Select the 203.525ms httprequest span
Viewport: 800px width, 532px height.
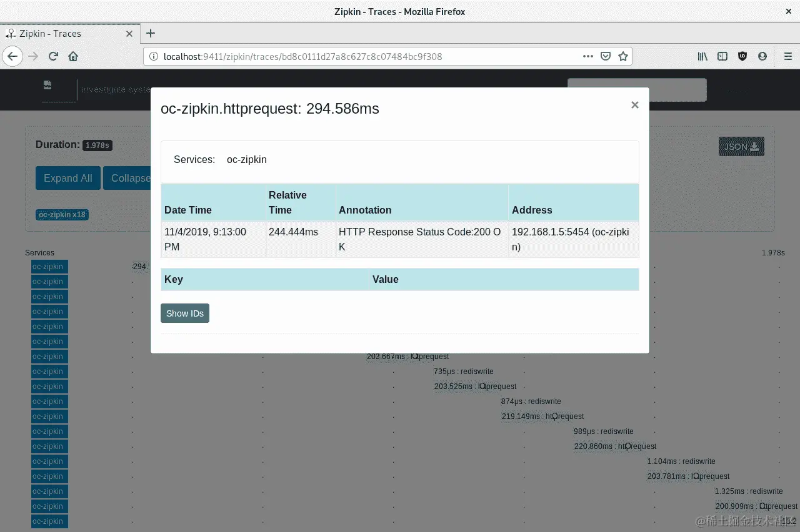click(x=476, y=387)
